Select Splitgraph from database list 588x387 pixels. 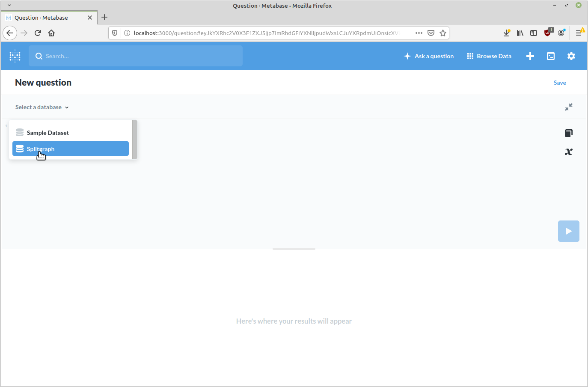71,149
